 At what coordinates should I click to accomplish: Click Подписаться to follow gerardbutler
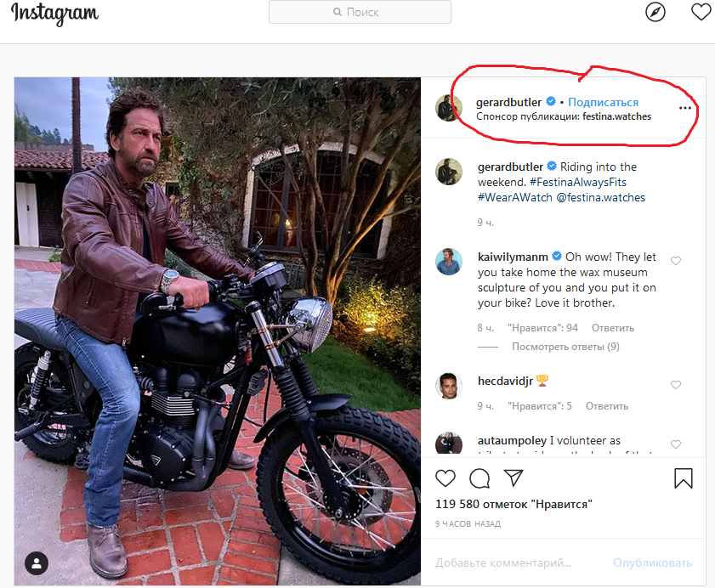click(604, 102)
